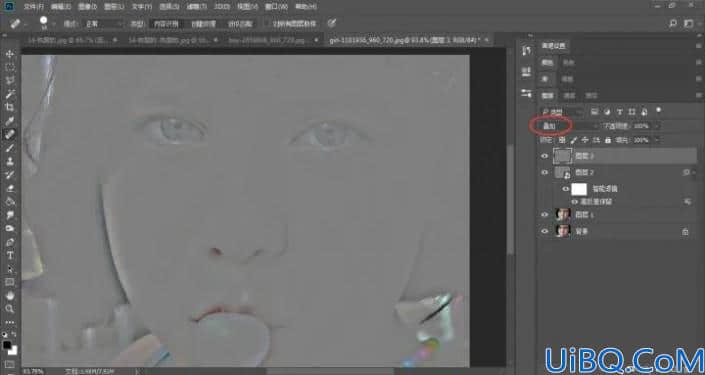
Task: Select the Hand tool
Action: tap(10, 295)
